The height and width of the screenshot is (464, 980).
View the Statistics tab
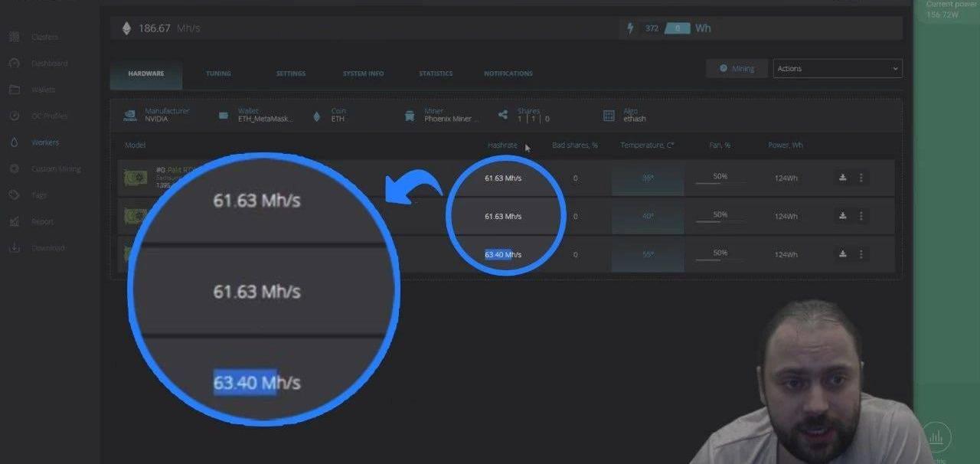(436, 74)
